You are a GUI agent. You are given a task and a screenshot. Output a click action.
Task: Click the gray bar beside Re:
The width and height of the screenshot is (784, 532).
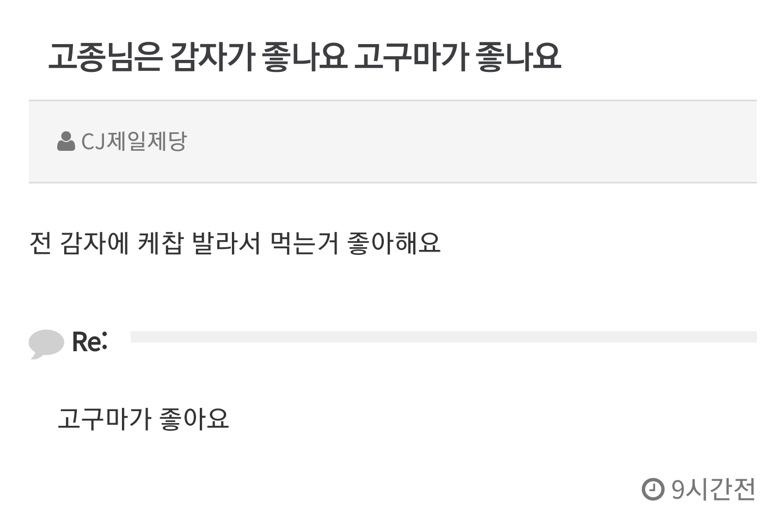tap(444, 337)
